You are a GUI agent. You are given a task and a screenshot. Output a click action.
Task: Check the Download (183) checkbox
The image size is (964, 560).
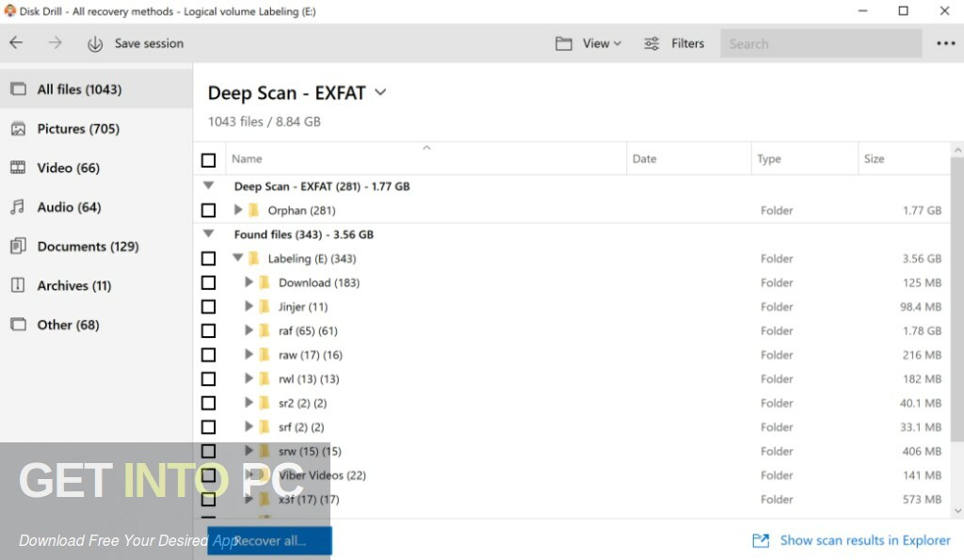click(x=208, y=282)
